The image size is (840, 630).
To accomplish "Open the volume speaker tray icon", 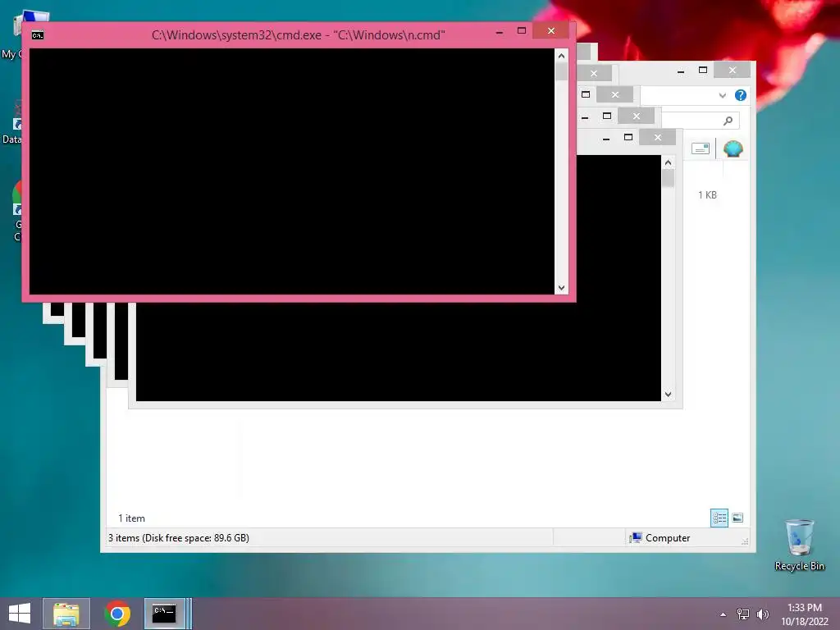I will tap(762, 614).
